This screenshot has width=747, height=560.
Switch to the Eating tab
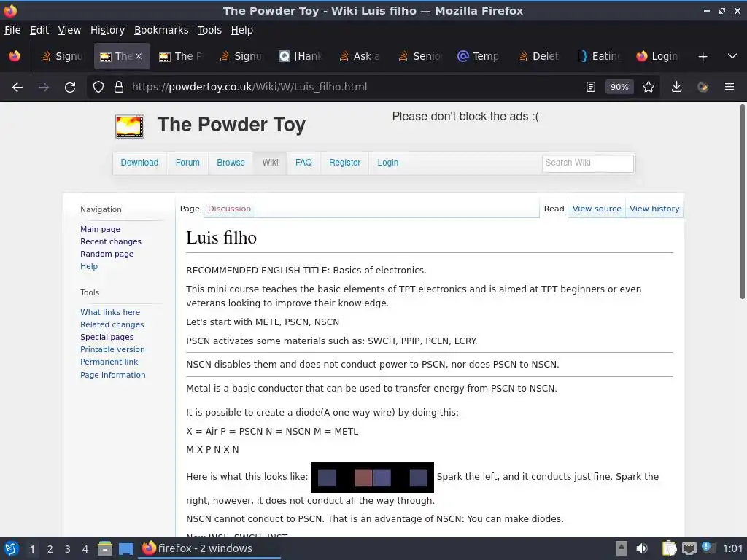599,57
